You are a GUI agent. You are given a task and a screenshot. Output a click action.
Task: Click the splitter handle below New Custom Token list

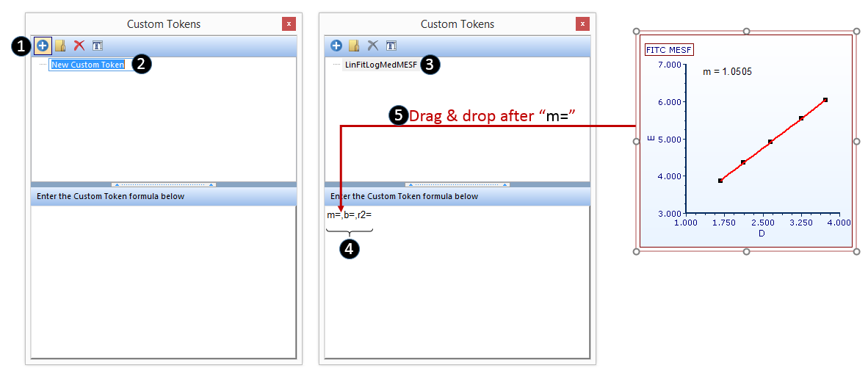click(163, 184)
